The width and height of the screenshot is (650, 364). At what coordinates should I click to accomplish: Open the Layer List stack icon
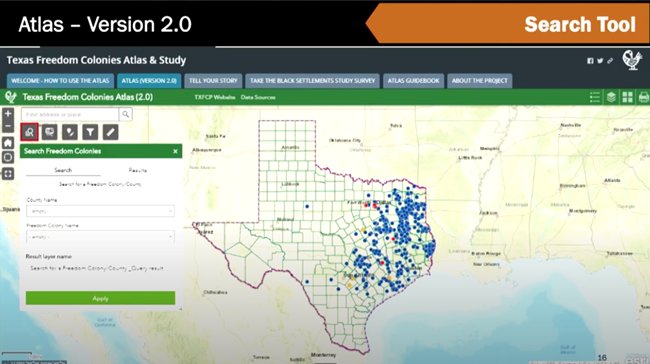(x=611, y=97)
